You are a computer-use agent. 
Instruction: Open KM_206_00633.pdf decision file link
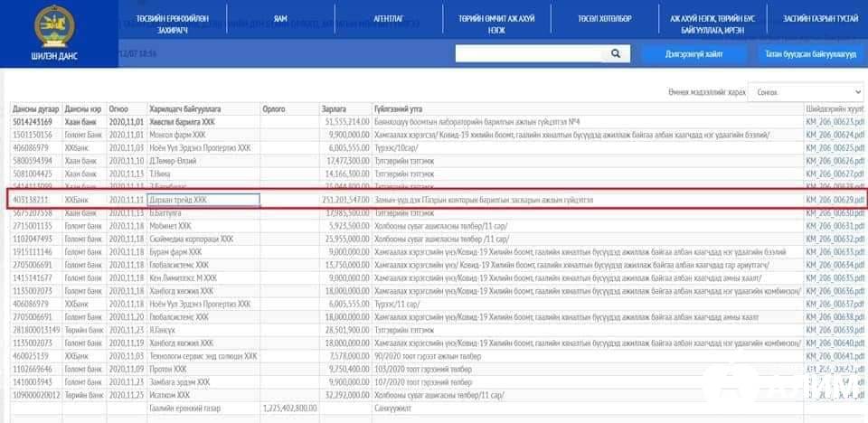(x=835, y=252)
